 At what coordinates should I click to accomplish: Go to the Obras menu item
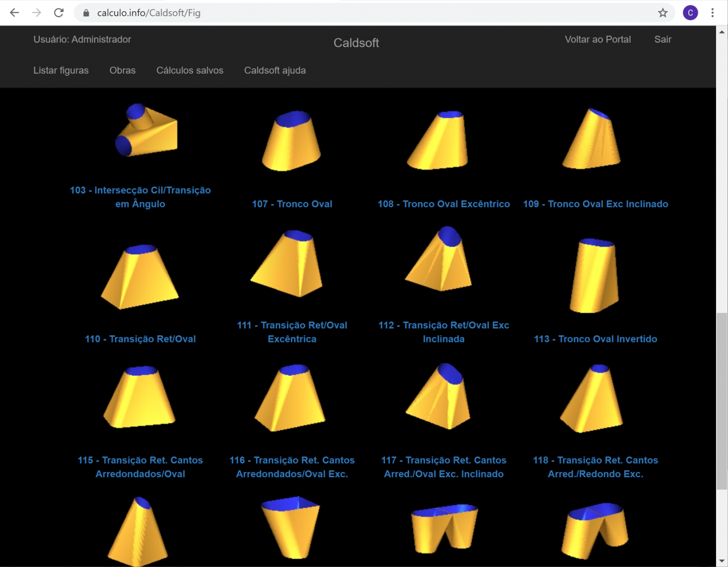click(x=122, y=70)
